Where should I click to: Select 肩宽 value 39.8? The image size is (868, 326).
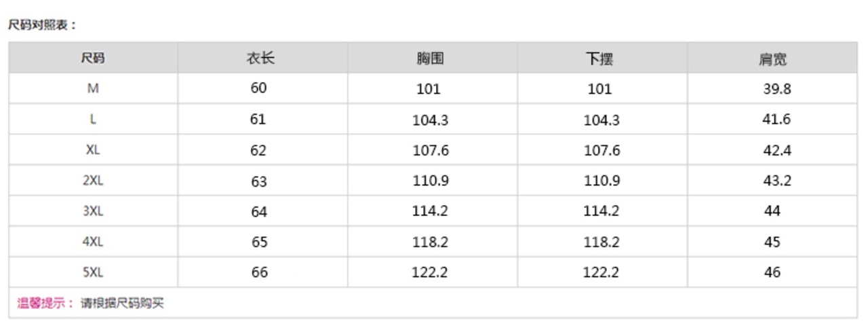(x=776, y=89)
